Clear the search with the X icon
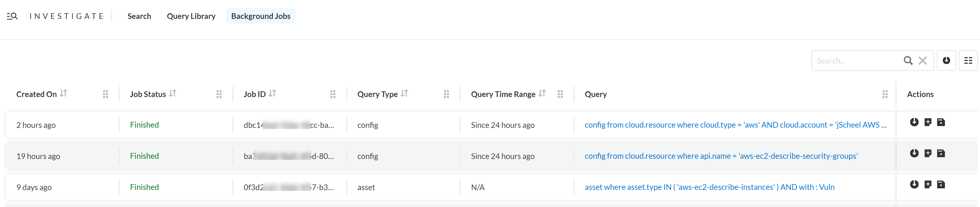Viewport: 980px width, 207px height. [x=923, y=60]
